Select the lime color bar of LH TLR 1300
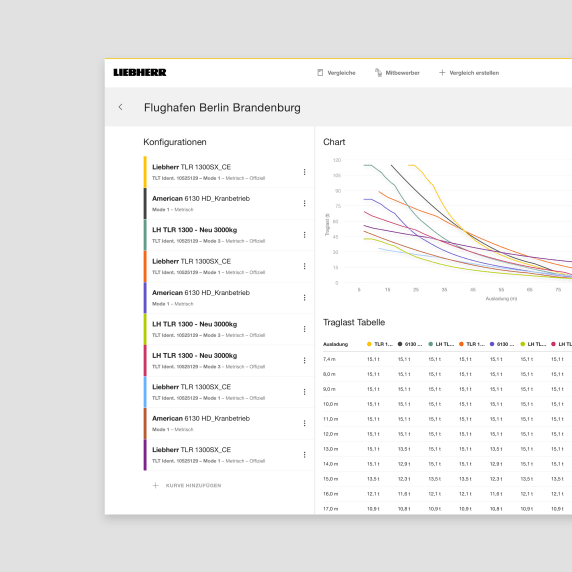This screenshot has height=572, width=572. click(x=145, y=329)
